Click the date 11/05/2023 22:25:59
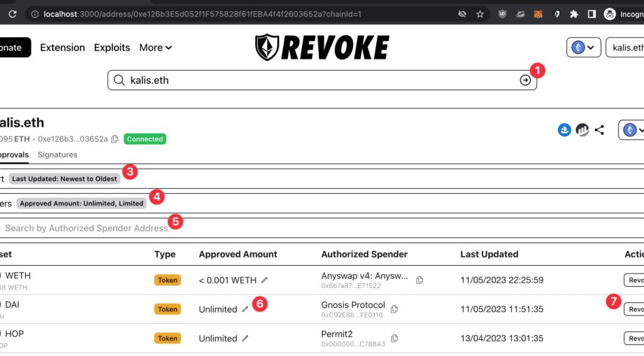 tap(502, 280)
